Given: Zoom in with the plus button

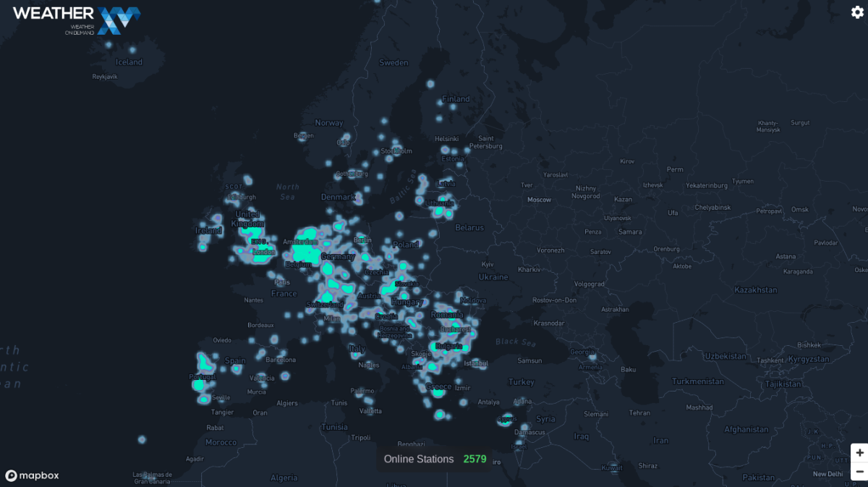Looking at the screenshot, I should [x=859, y=453].
